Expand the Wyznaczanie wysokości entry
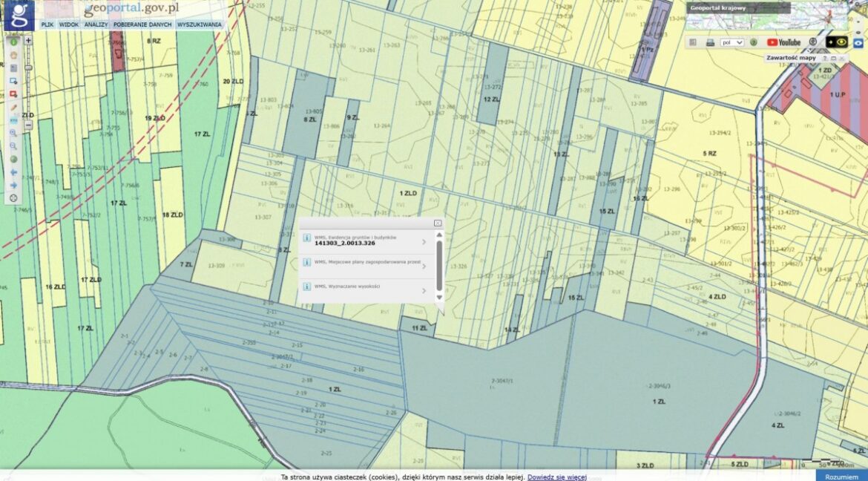 pos(424,290)
